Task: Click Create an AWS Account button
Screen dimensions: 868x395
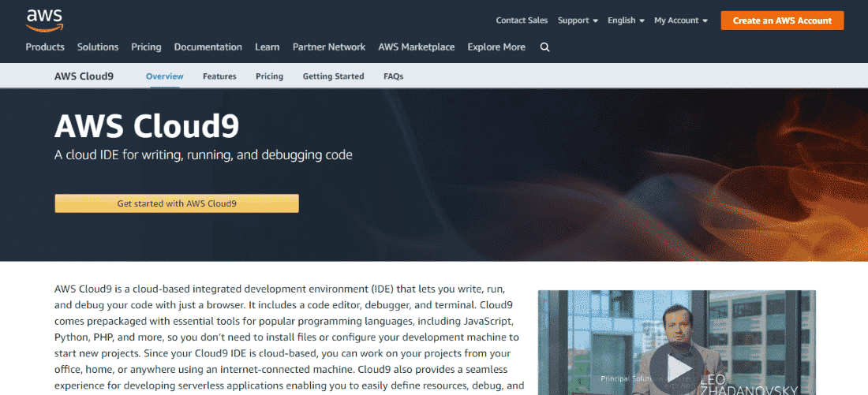Action: (782, 20)
